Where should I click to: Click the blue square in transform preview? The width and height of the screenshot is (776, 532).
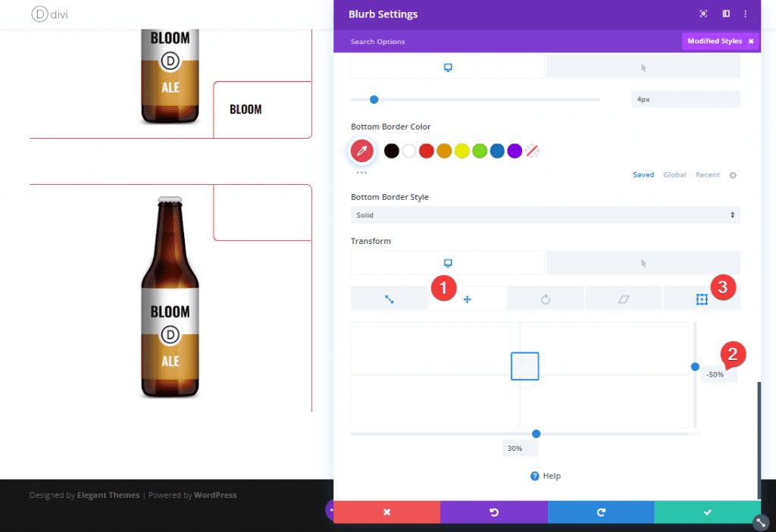coord(524,366)
